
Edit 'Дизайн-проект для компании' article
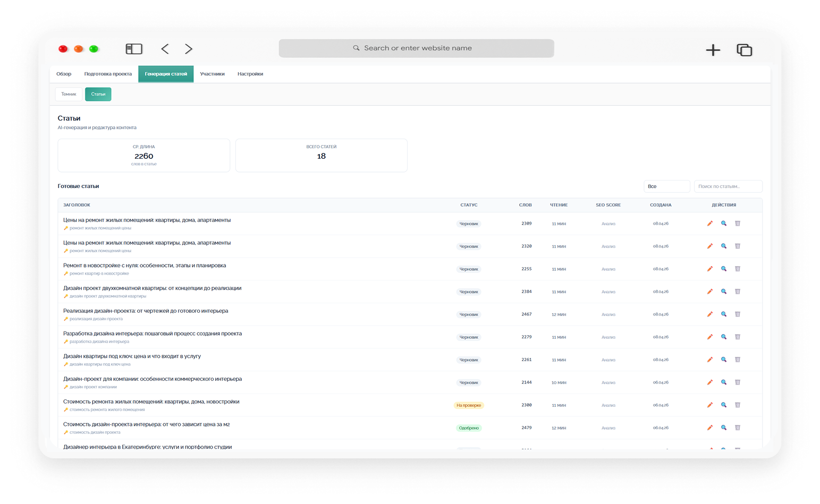point(709,382)
